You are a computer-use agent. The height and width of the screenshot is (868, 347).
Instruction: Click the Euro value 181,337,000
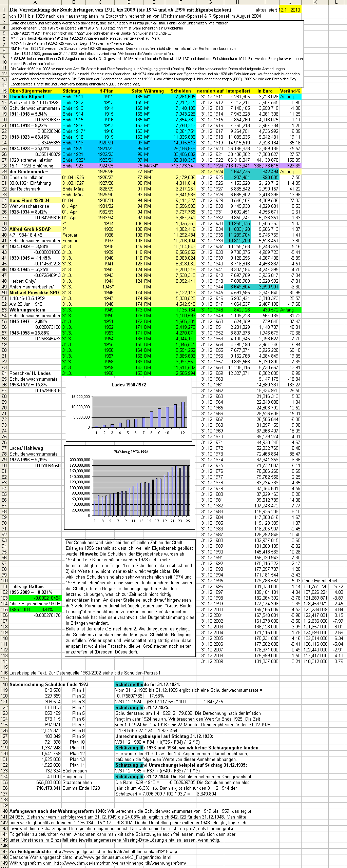[265, 661]
